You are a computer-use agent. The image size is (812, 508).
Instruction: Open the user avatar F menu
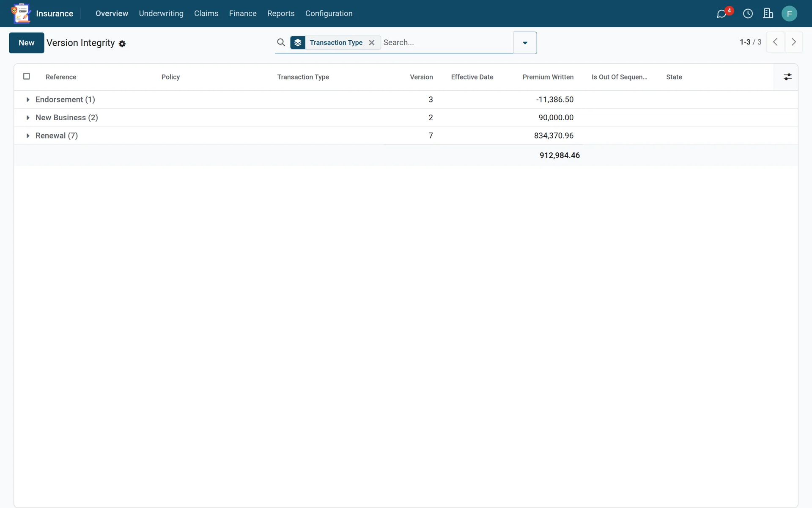click(x=789, y=14)
